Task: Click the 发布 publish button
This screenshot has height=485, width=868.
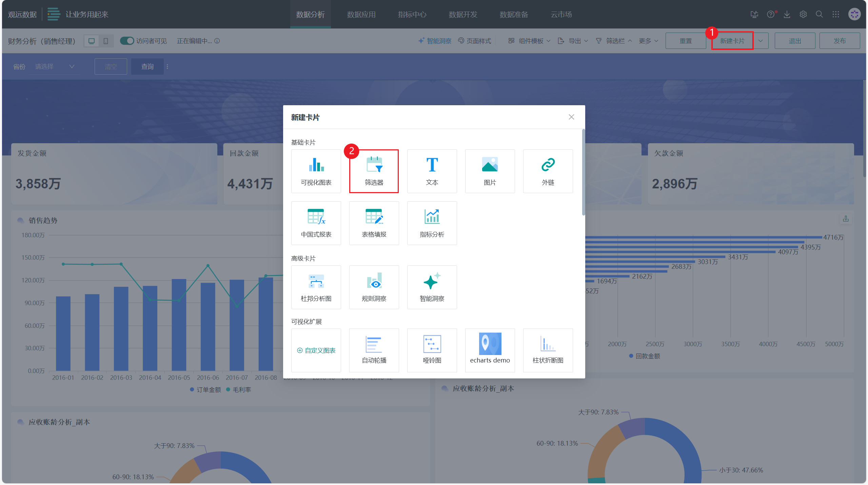Action: click(x=839, y=41)
